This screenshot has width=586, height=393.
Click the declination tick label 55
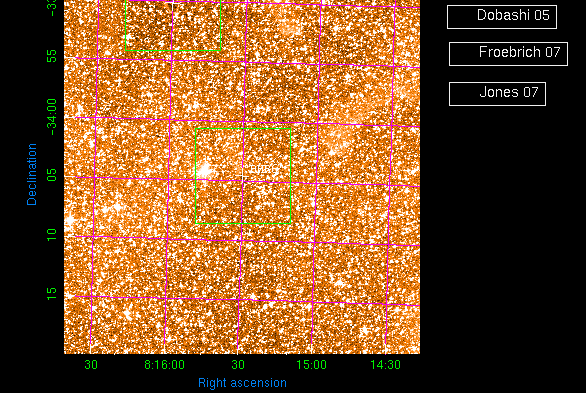(52, 56)
